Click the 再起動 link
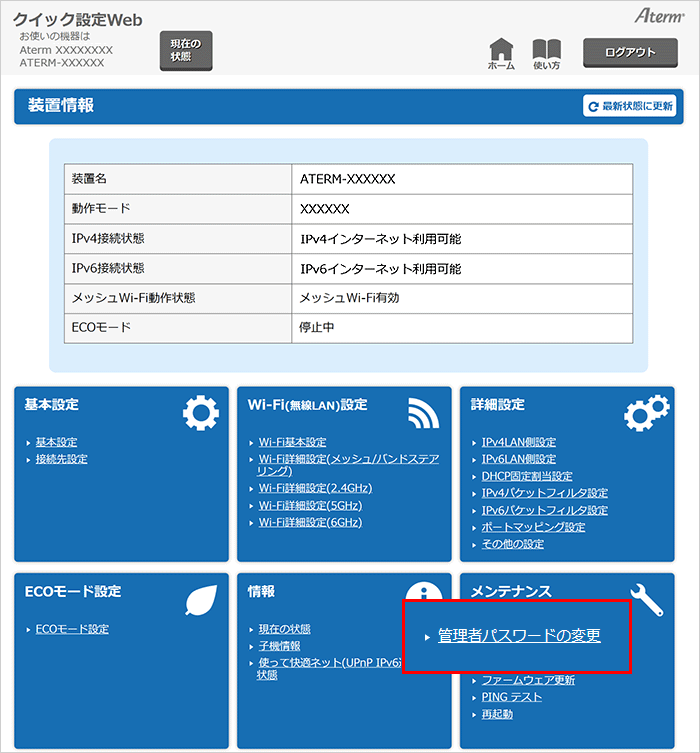Viewport: 700px width, 753px height. tap(497, 714)
